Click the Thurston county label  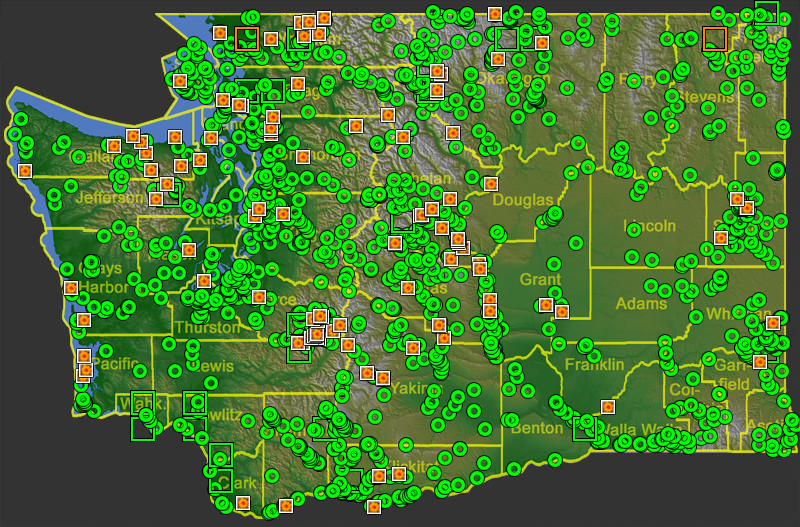pos(206,327)
